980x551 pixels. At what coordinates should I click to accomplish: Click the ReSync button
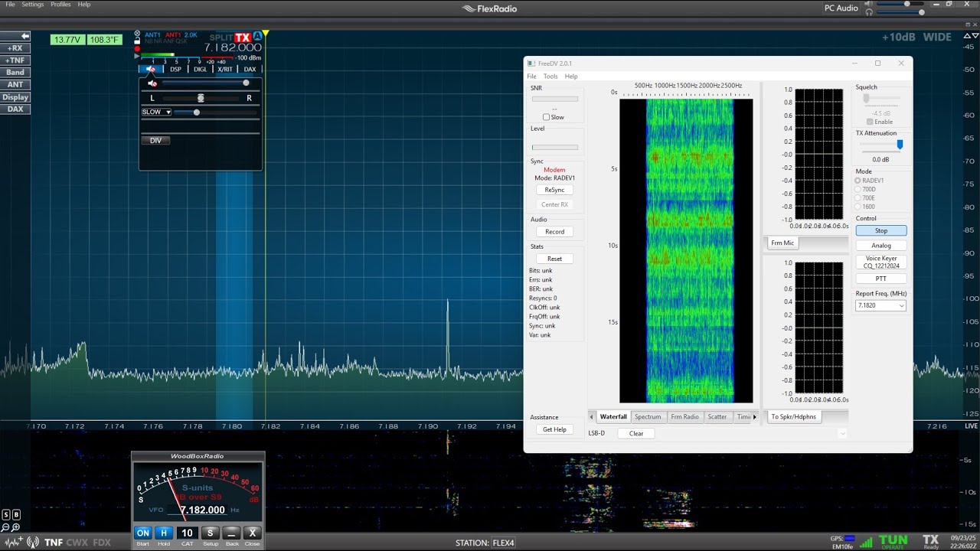pyautogui.click(x=554, y=190)
